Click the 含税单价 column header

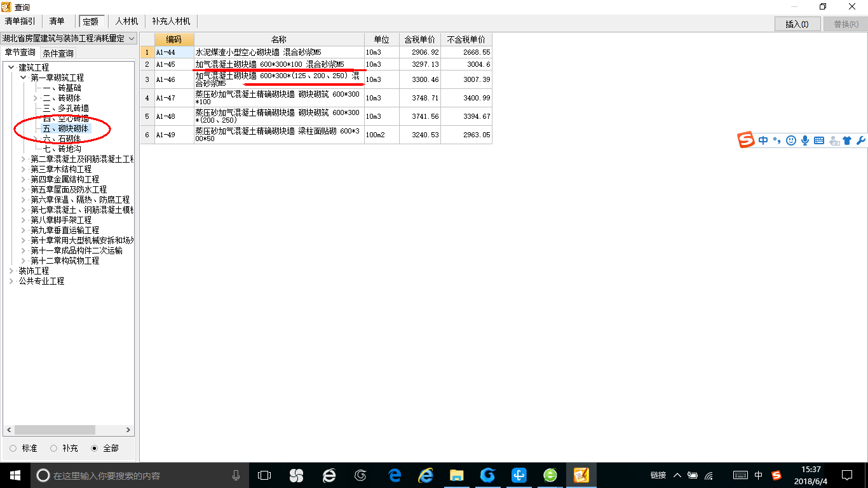419,39
